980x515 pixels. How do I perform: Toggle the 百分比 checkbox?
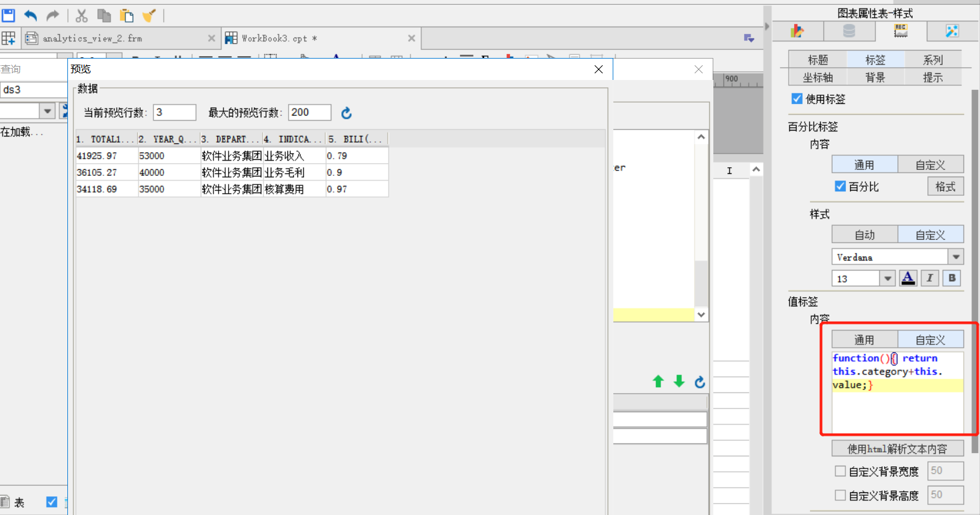[x=840, y=187]
